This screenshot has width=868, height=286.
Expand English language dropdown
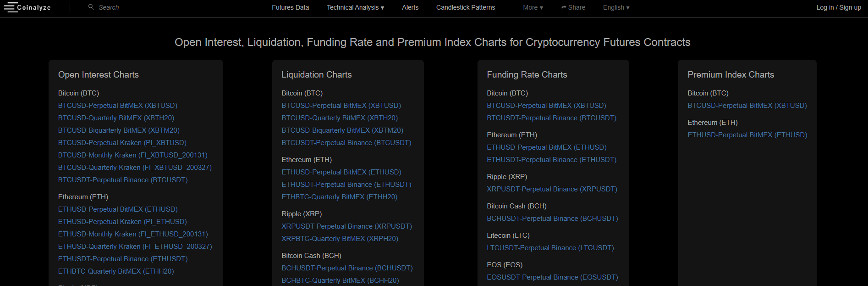616,7
